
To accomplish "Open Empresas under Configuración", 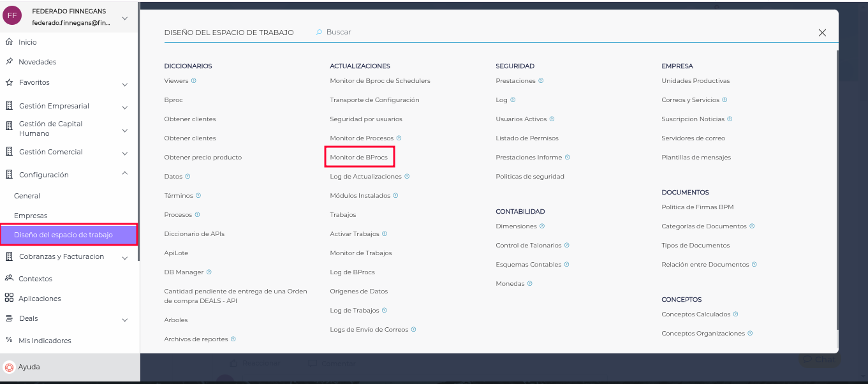I will tap(31, 216).
